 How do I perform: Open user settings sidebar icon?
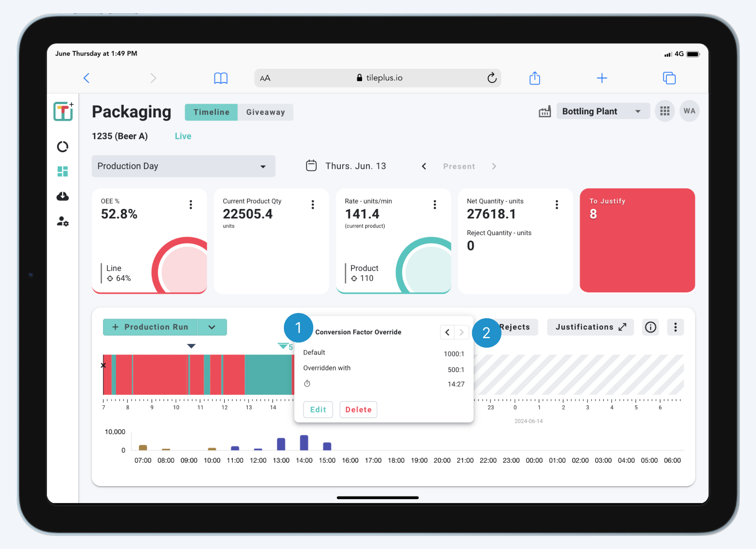pos(63,222)
